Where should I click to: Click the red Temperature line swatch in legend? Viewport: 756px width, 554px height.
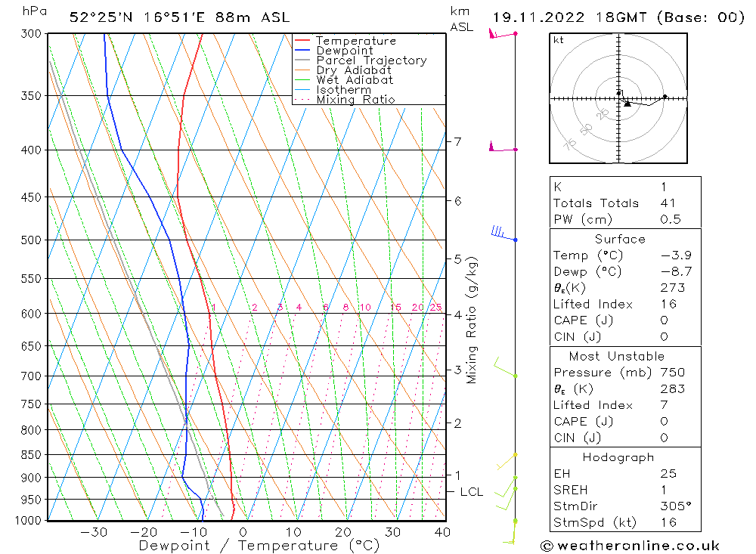(302, 41)
